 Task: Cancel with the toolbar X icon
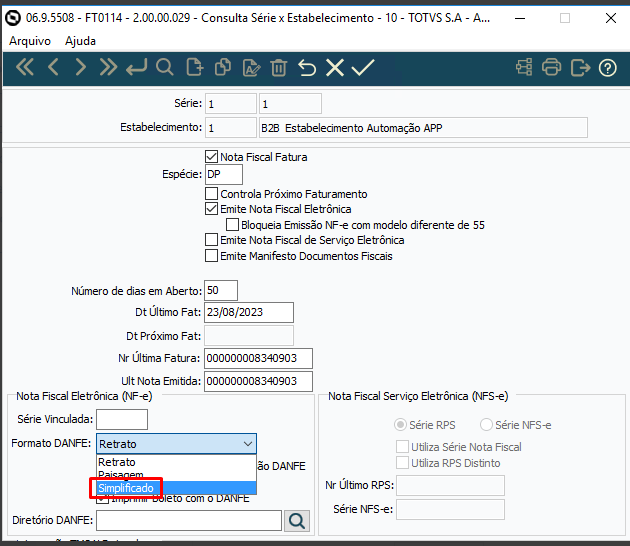pos(335,67)
